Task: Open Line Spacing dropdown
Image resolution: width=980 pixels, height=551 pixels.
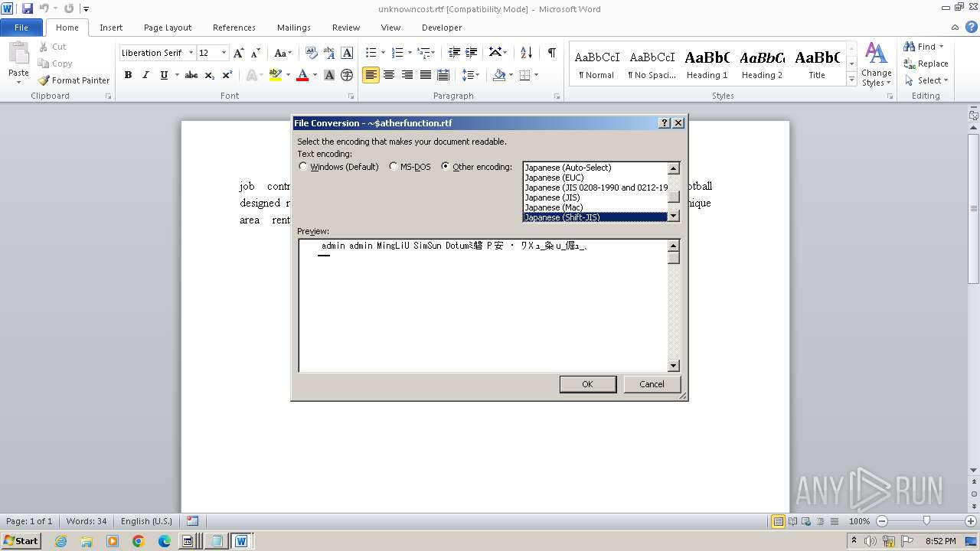Action: (x=472, y=75)
